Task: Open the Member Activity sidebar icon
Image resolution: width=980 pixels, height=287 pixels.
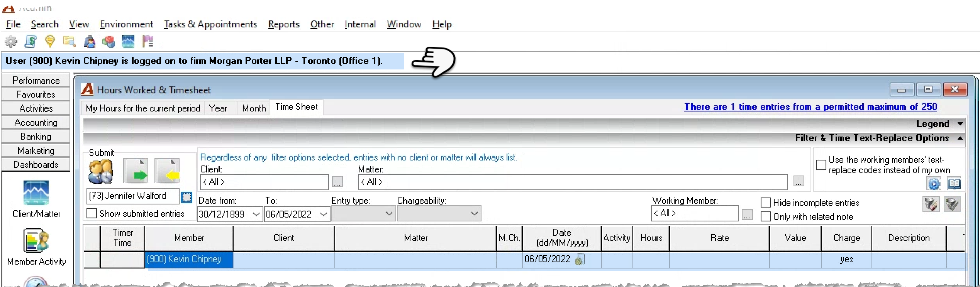Action: click(x=36, y=240)
